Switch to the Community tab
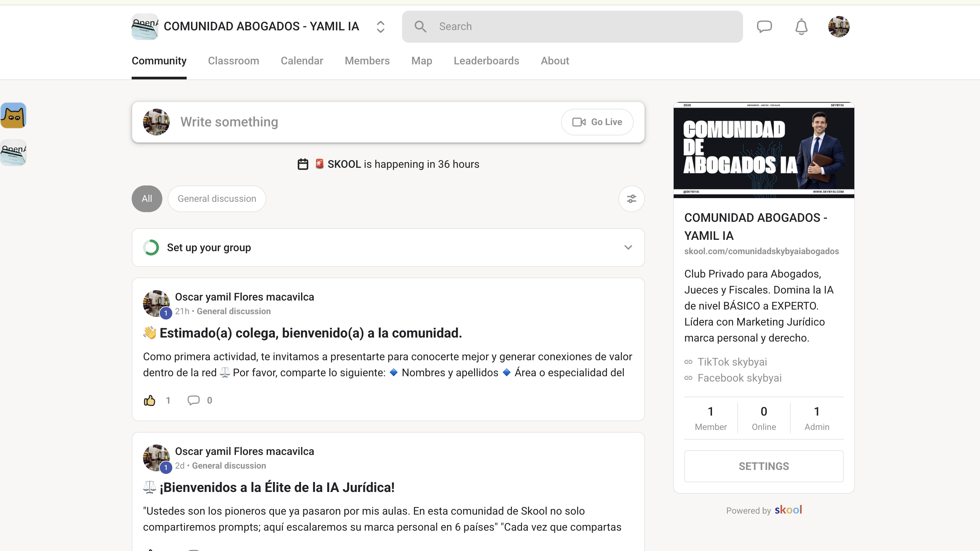The image size is (980, 551). click(159, 61)
